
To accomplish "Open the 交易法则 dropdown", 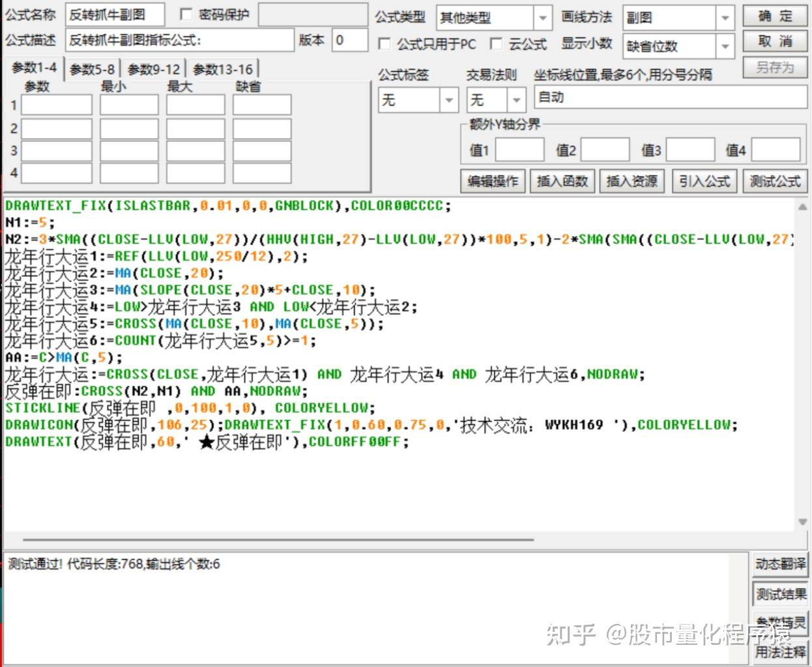I will [x=496, y=100].
